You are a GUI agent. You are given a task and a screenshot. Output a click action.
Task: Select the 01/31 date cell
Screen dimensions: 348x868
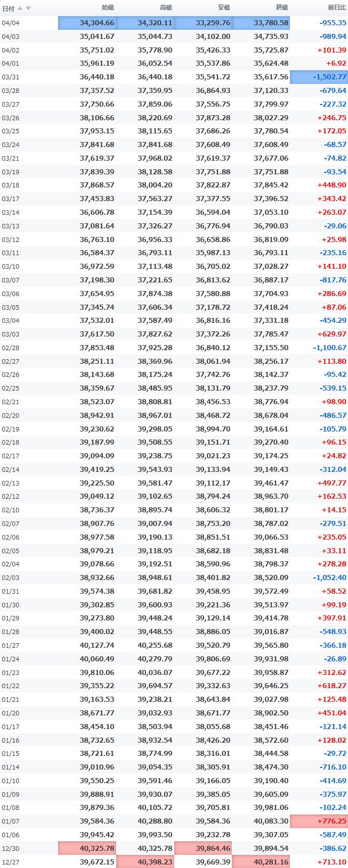pyautogui.click(x=11, y=592)
